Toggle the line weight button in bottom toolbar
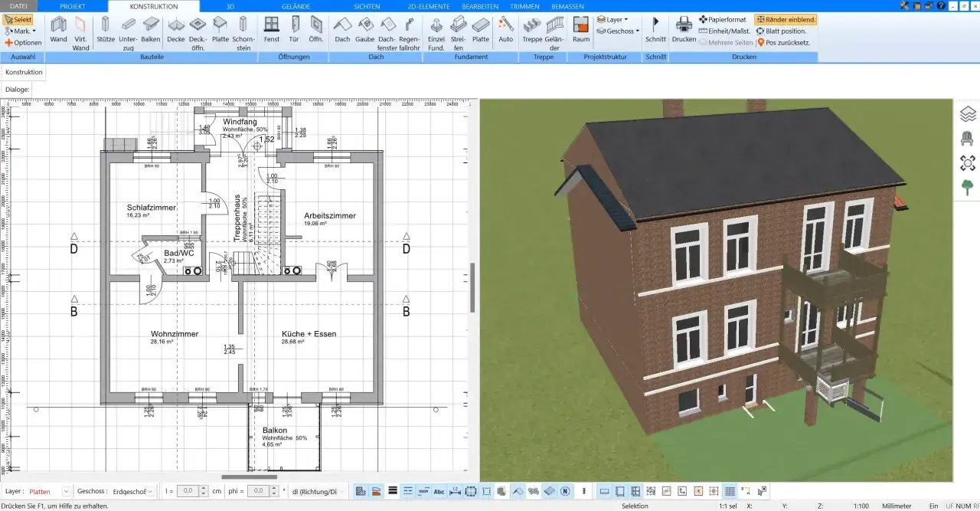This screenshot has width=980, height=511. (393, 491)
